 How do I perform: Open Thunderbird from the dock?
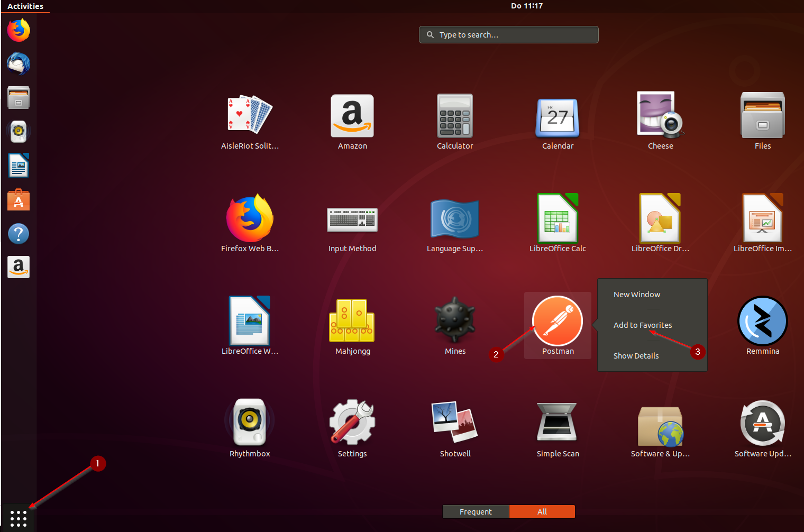click(x=19, y=64)
